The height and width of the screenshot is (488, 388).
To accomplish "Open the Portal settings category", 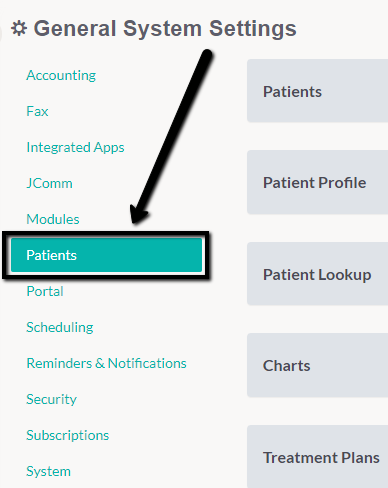I will (45, 291).
